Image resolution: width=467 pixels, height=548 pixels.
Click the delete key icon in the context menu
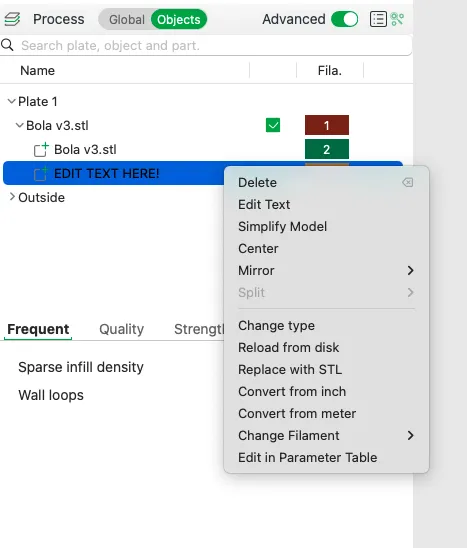tap(408, 182)
